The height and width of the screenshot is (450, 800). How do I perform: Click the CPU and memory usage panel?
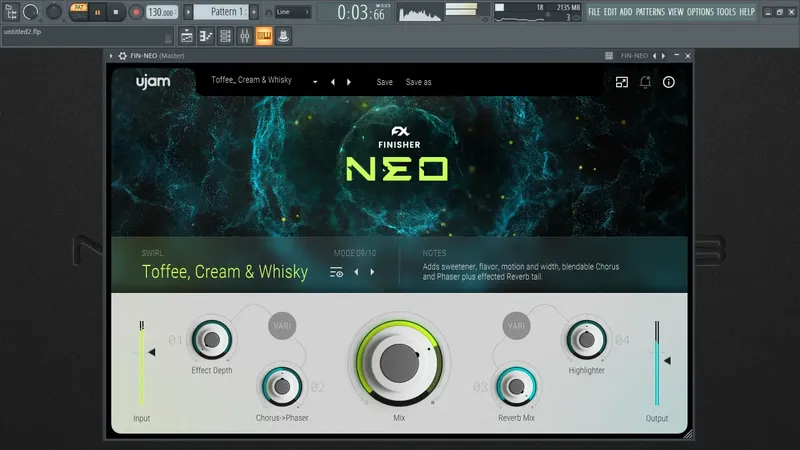(x=538, y=12)
